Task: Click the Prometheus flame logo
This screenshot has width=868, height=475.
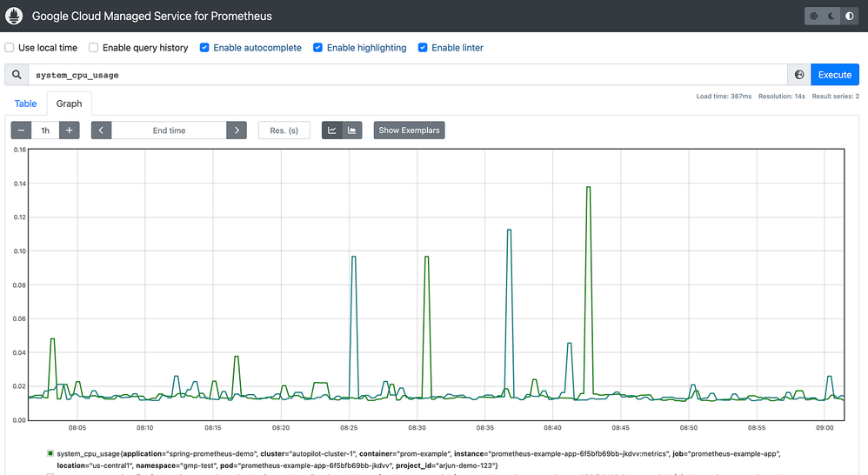Action: pos(14,16)
